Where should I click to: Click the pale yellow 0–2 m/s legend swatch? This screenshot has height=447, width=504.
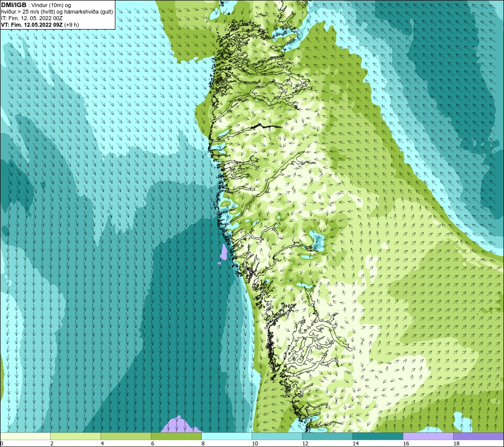tap(25, 436)
